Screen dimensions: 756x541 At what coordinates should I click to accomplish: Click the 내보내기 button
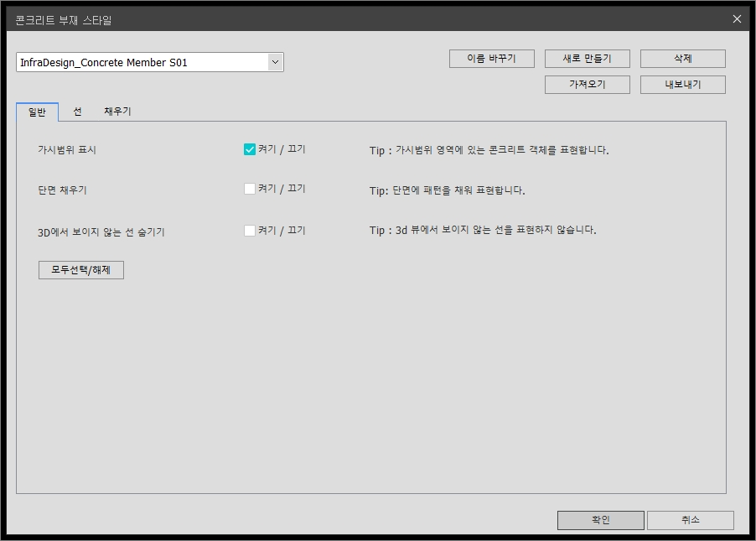[x=682, y=85]
